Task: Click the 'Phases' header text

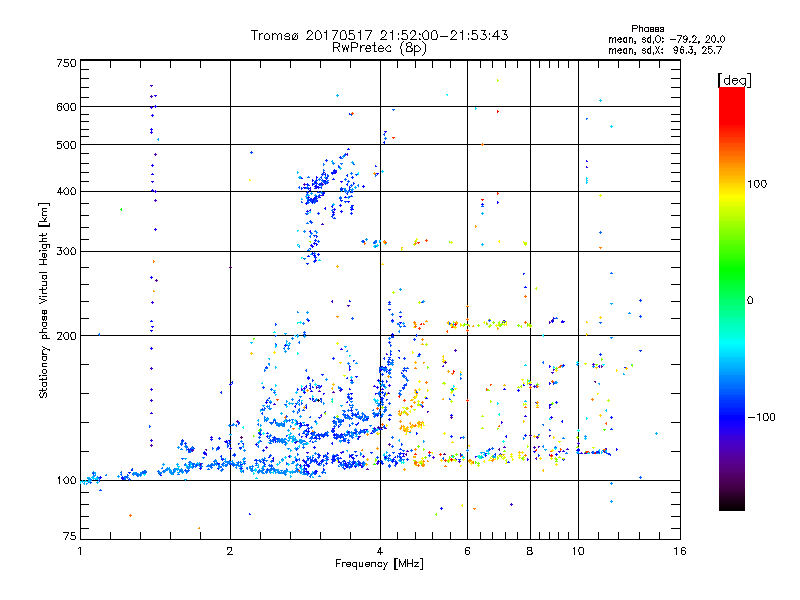Action: (647, 29)
